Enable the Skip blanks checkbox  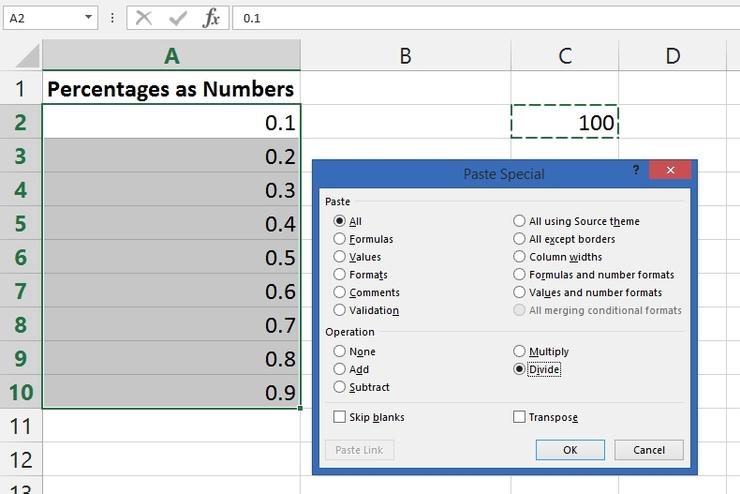340,417
